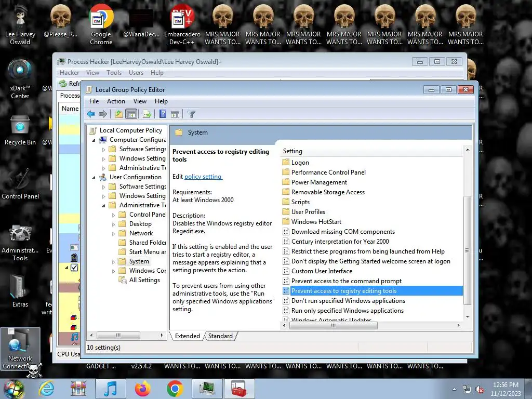Click the Forward arrow in Group Policy toolbar
This screenshot has width=532, height=399.
point(103,114)
